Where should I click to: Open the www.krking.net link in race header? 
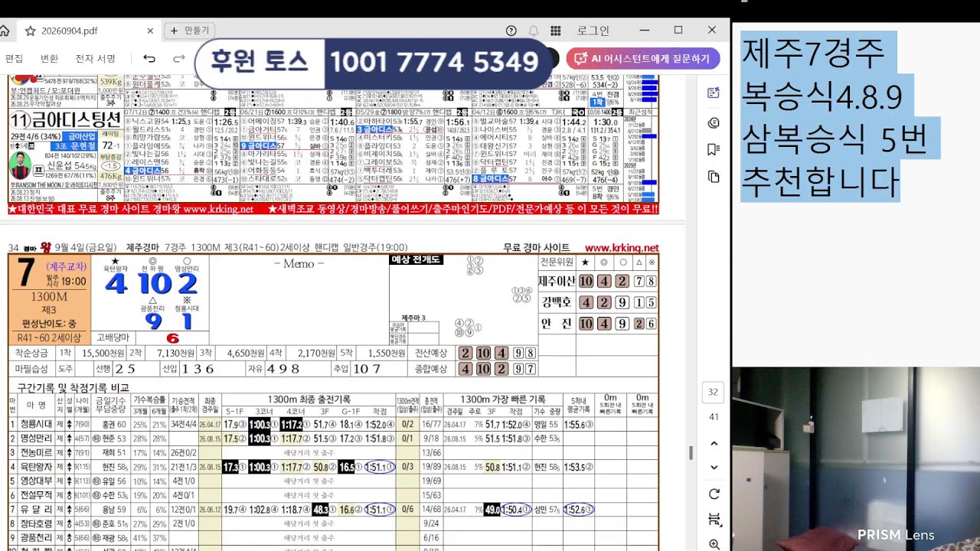tap(622, 248)
